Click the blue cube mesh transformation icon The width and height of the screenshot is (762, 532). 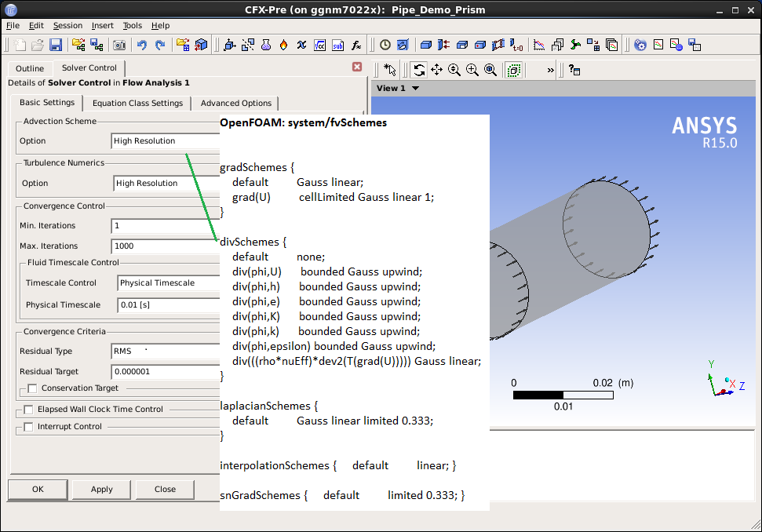[x=201, y=46]
